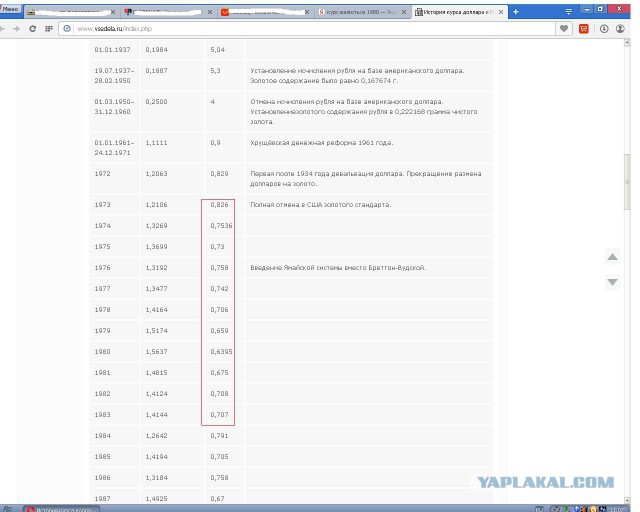640x512 pixels.
Task: Click the red extension icon in toolbar
Action: tap(584, 29)
